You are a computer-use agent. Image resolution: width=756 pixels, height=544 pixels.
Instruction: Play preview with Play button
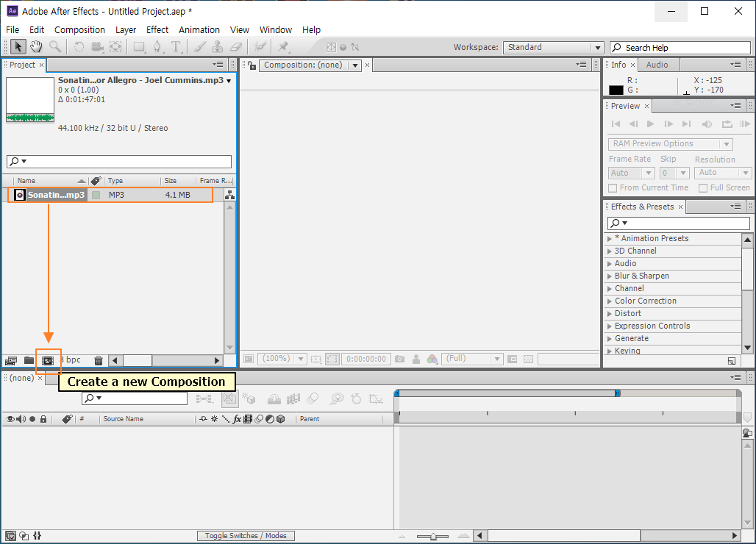tap(650, 124)
